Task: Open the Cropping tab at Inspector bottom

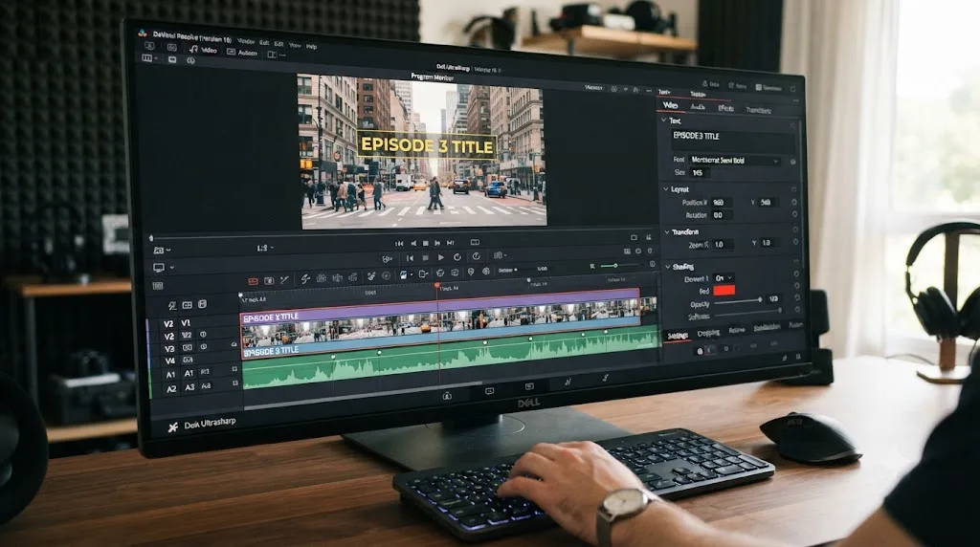Action: point(709,334)
